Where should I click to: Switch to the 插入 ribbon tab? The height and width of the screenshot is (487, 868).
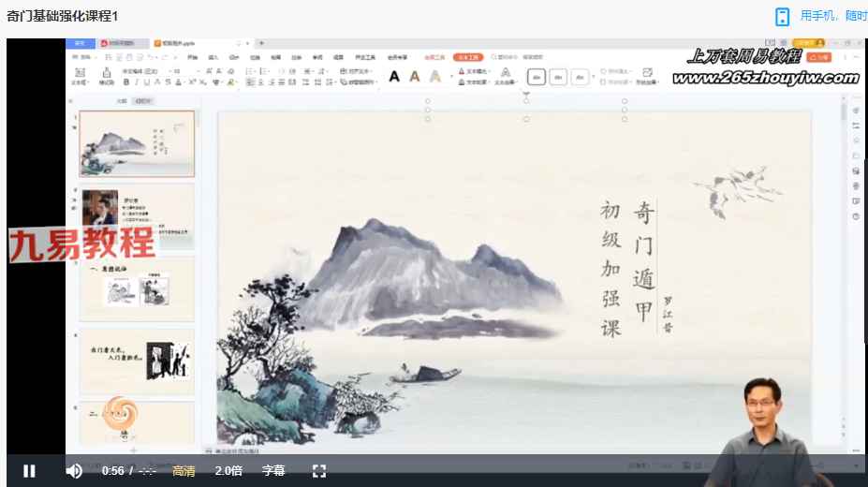pos(213,57)
